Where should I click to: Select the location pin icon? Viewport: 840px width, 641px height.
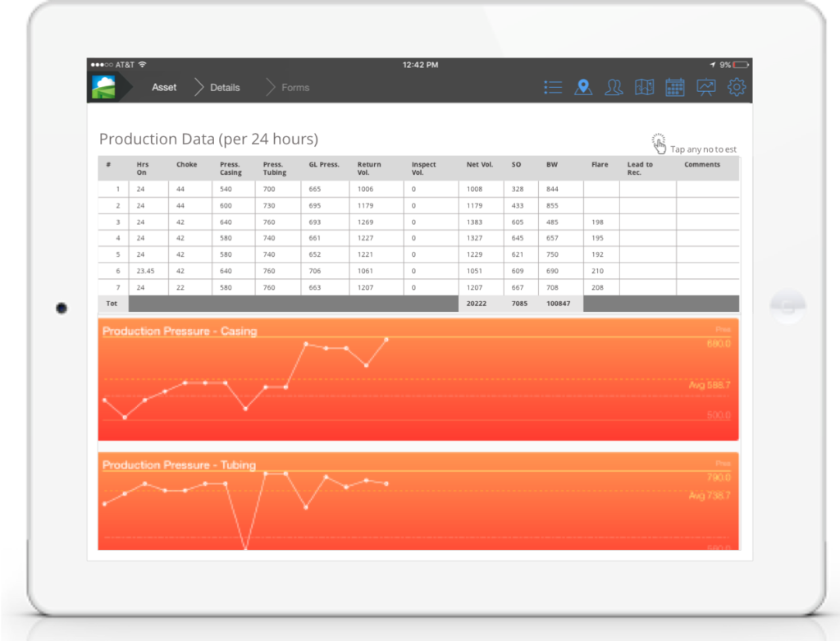(x=583, y=86)
